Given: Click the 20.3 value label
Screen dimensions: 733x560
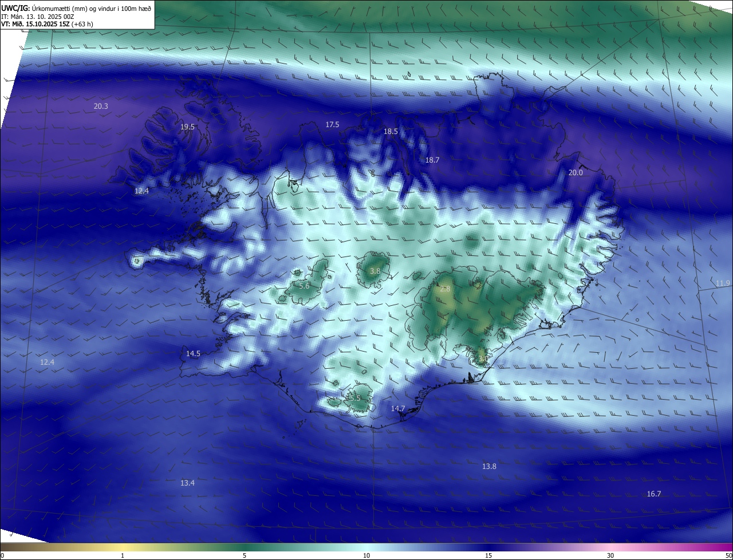Looking at the screenshot, I should pos(101,107).
